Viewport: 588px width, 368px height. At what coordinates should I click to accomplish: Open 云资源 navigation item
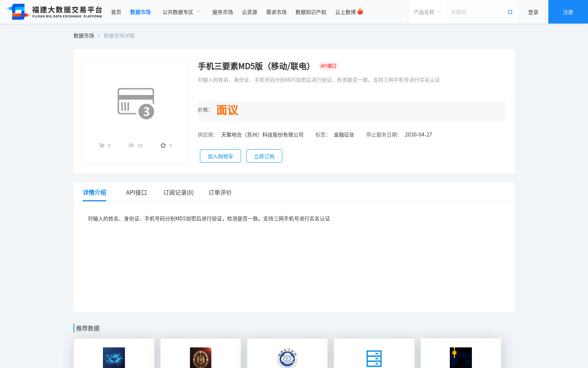pyautogui.click(x=250, y=12)
